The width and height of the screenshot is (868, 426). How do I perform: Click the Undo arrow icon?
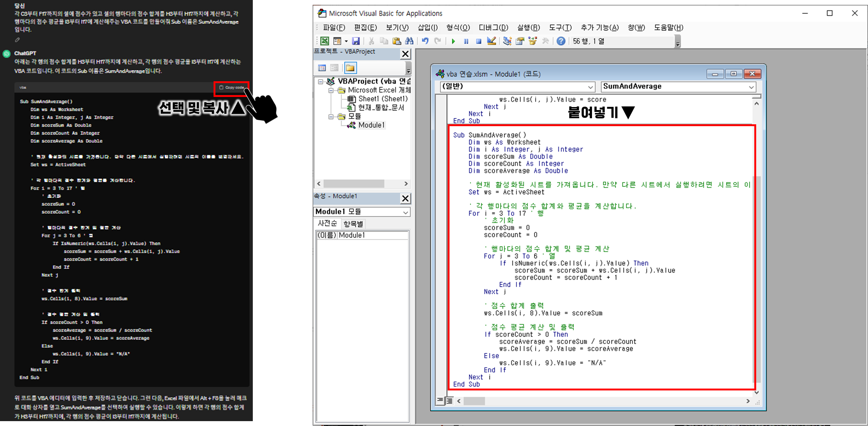coord(425,41)
